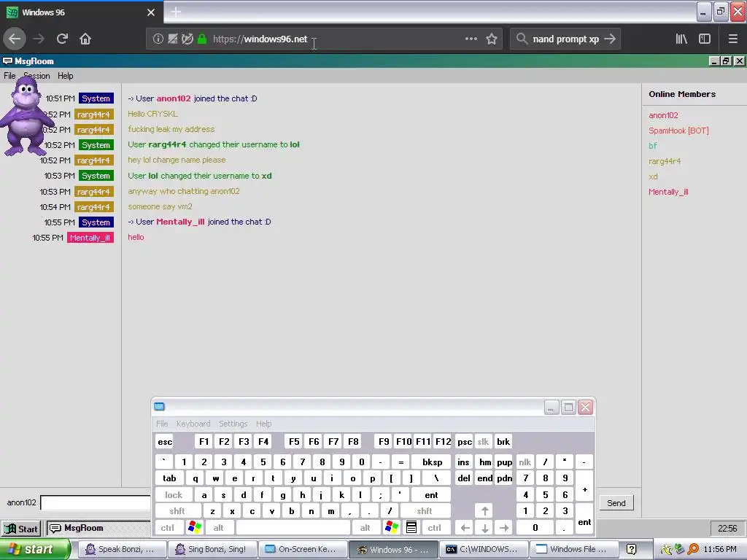Viewport: 747px width, 560px height.
Task: Open the On-Screen Keyboard Keyboard menu
Action: click(x=193, y=424)
